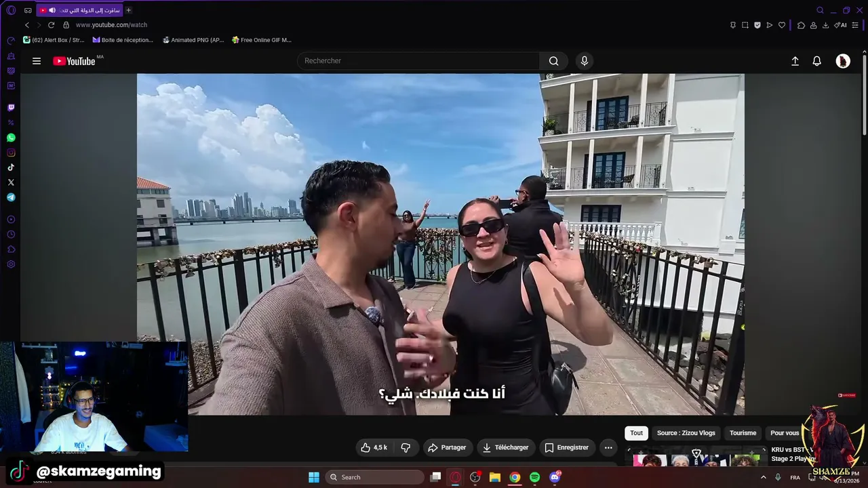
Task: Take a snapshot with the screenshot icon
Action: 745,25
